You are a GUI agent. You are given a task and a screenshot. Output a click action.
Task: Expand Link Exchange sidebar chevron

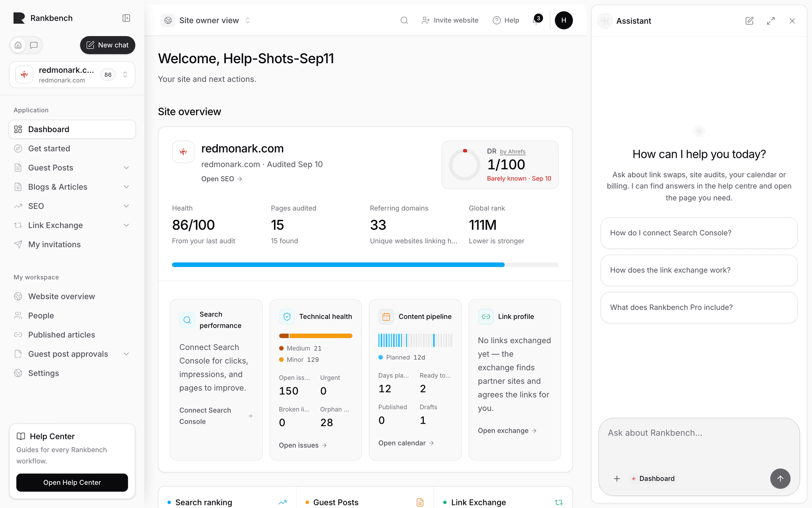pos(126,225)
